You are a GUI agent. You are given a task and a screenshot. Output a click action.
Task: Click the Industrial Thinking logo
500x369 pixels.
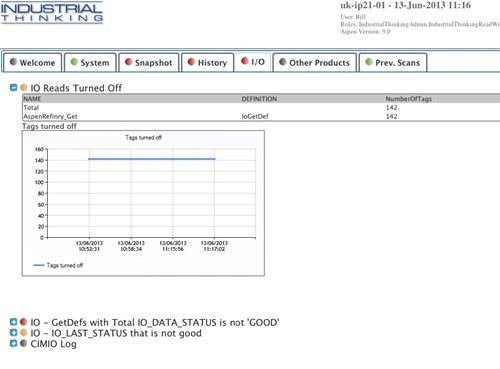click(x=52, y=13)
